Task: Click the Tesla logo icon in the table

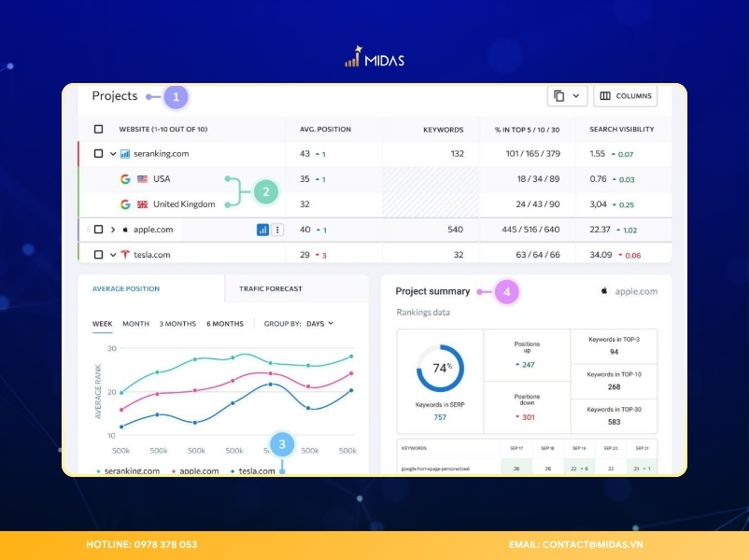Action: click(124, 255)
